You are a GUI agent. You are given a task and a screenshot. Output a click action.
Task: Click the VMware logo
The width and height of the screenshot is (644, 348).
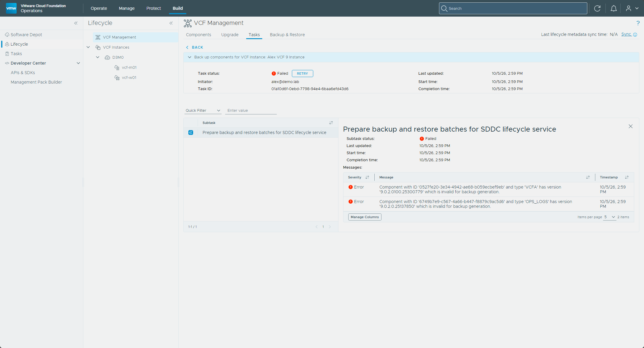pyautogui.click(x=11, y=8)
